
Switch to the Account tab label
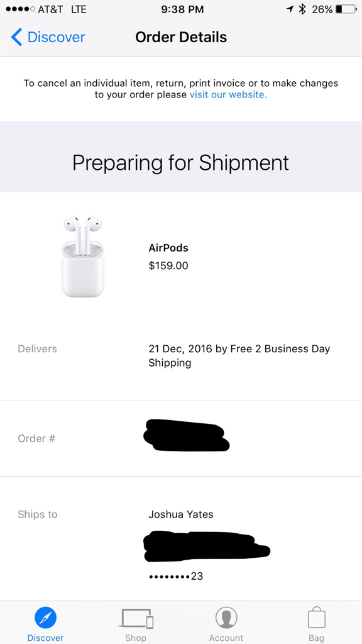coord(226,638)
